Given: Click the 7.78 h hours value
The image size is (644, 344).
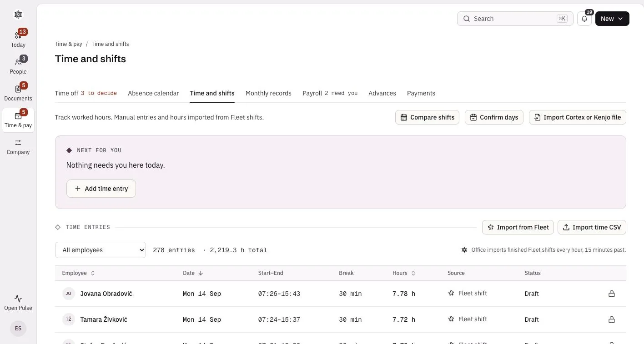Looking at the screenshot, I should coord(404,294).
